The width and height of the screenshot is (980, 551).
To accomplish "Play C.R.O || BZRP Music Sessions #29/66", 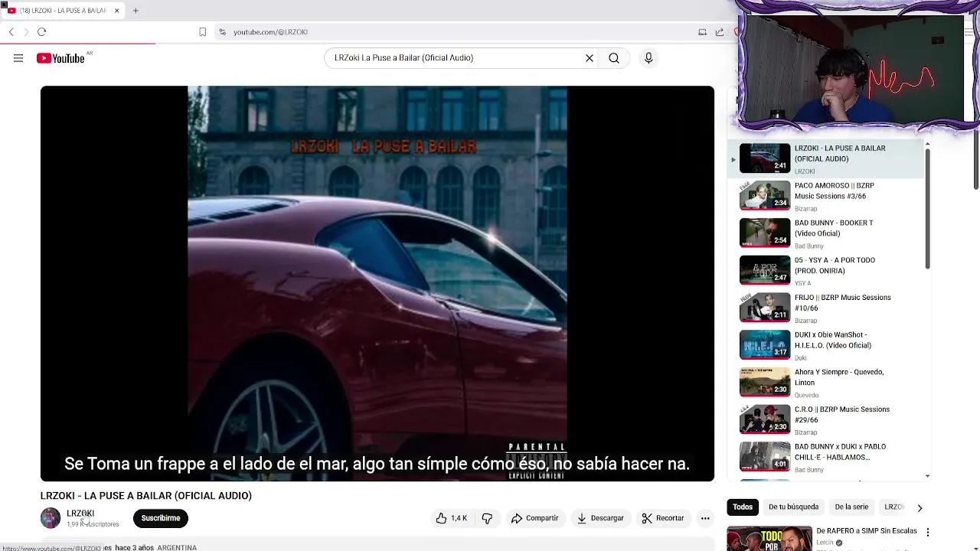I will click(x=825, y=420).
